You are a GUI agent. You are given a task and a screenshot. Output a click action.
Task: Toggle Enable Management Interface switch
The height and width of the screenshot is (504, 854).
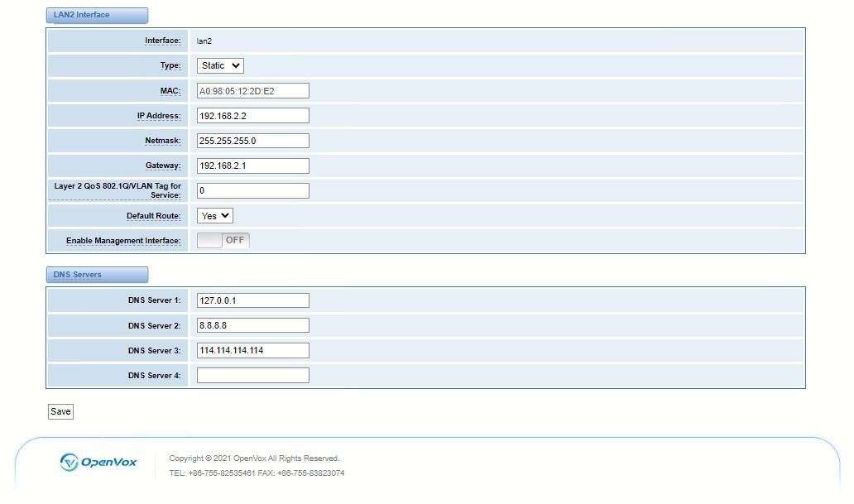pos(223,241)
